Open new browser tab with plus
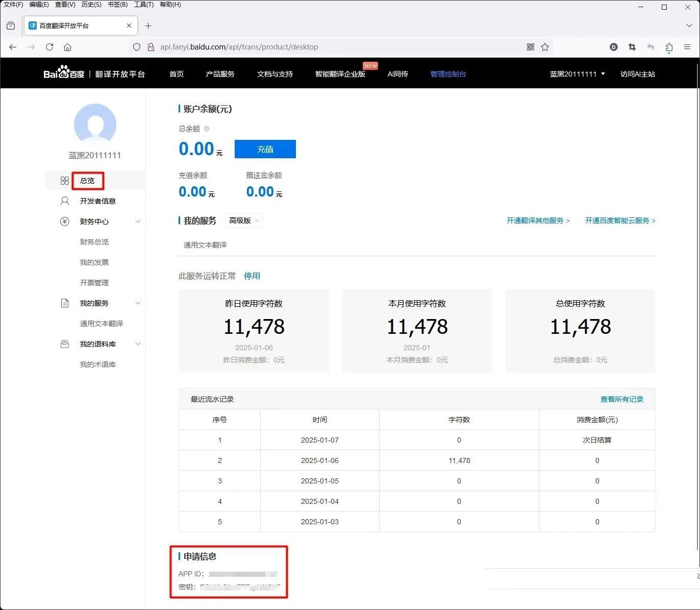 (148, 26)
